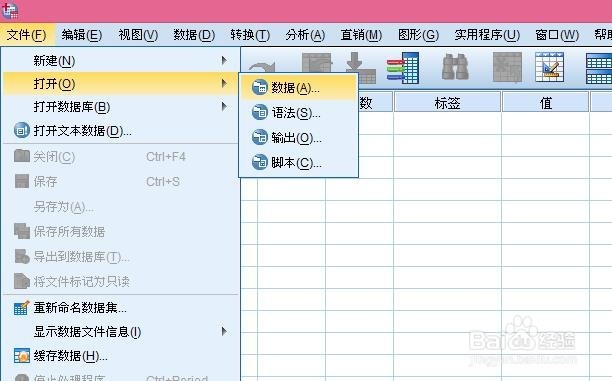Open the 直销(M) menu
612x381 pixels.
click(361, 35)
